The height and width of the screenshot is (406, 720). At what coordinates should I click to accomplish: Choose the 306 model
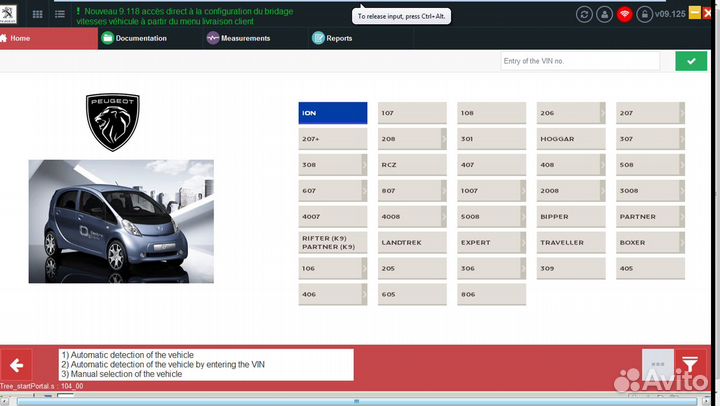tap(491, 269)
